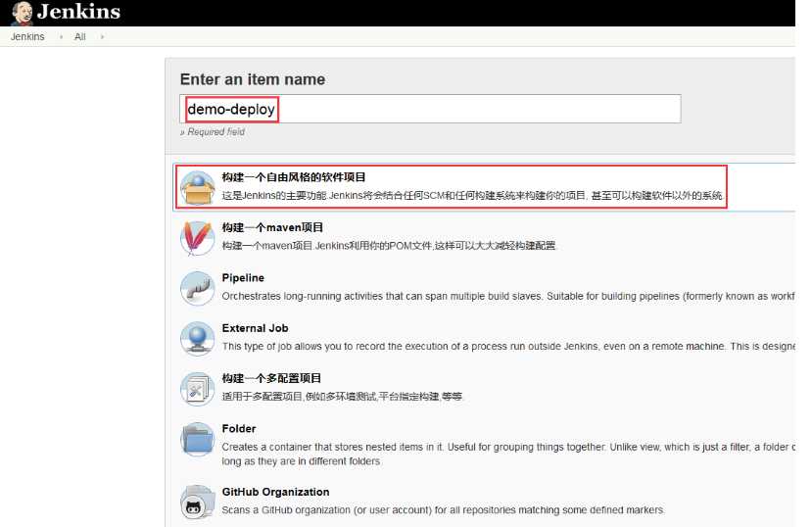Image resolution: width=812 pixels, height=527 pixels.
Task: Select the External Job monitor icon
Action: [x=197, y=338]
